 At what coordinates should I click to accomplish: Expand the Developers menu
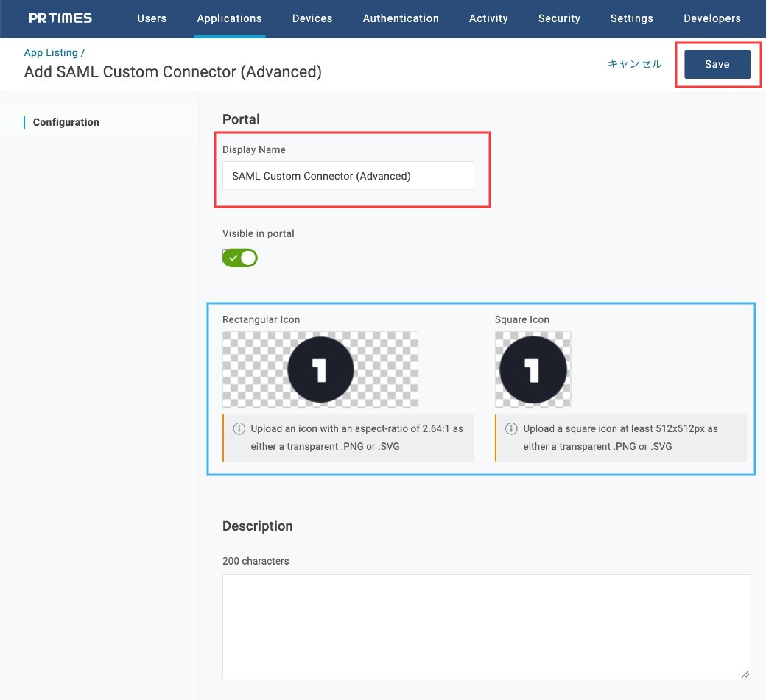[x=711, y=18]
